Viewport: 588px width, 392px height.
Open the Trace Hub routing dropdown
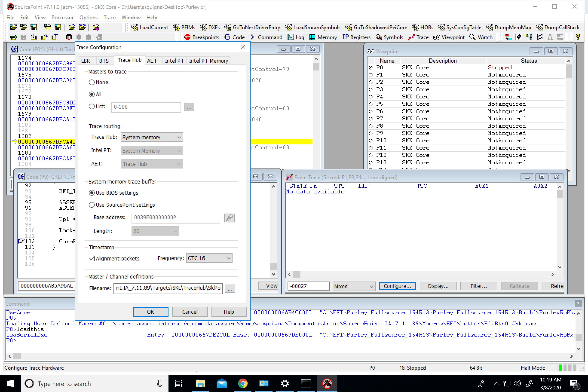point(152,137)
